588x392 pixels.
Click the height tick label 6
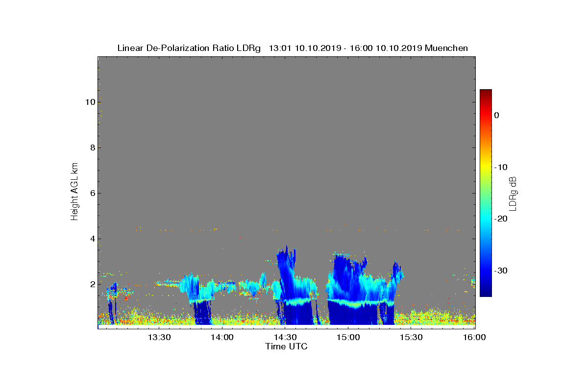(x=92, y=194)
